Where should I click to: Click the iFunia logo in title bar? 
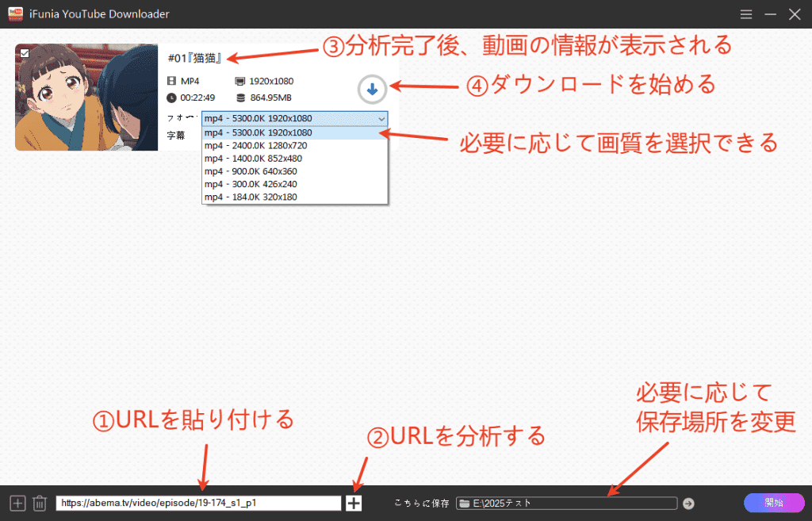click(x=17, y=13)
